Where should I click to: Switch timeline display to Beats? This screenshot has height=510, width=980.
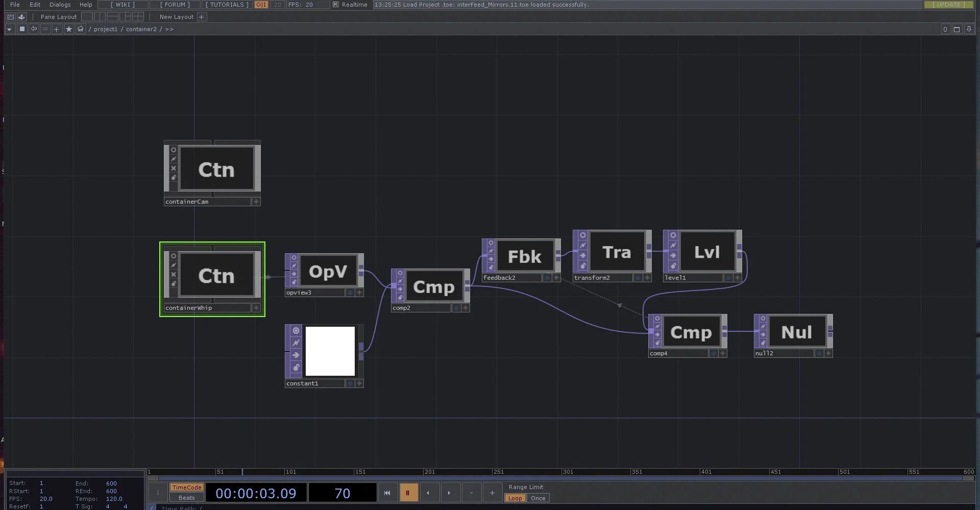(187, 498)
